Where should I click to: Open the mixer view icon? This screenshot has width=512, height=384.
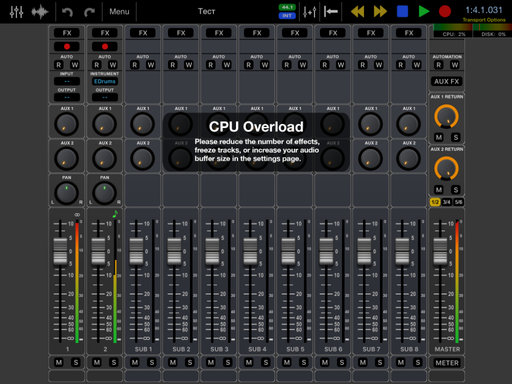pyautogui.click(x=16, y=12)
